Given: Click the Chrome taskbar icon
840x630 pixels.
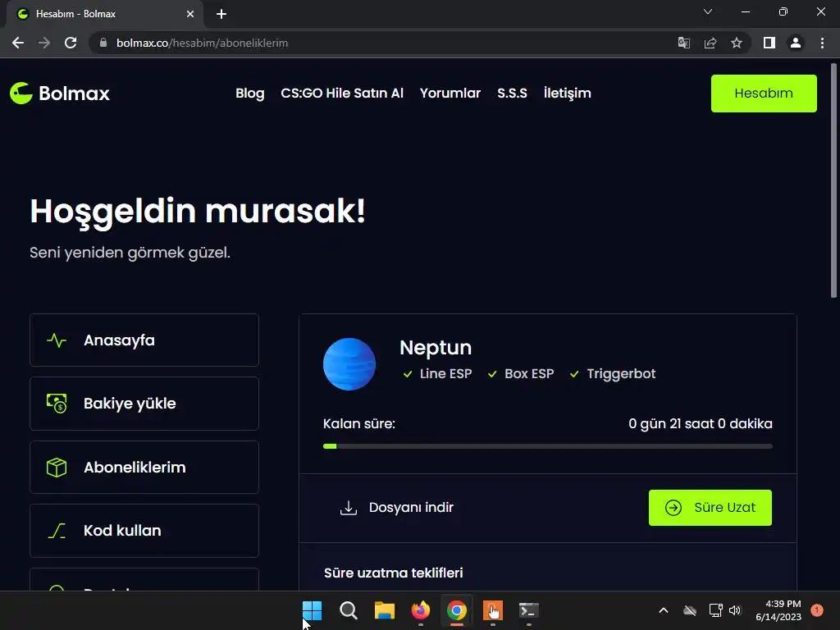Looking at the screenshot, I should [456, 610].
